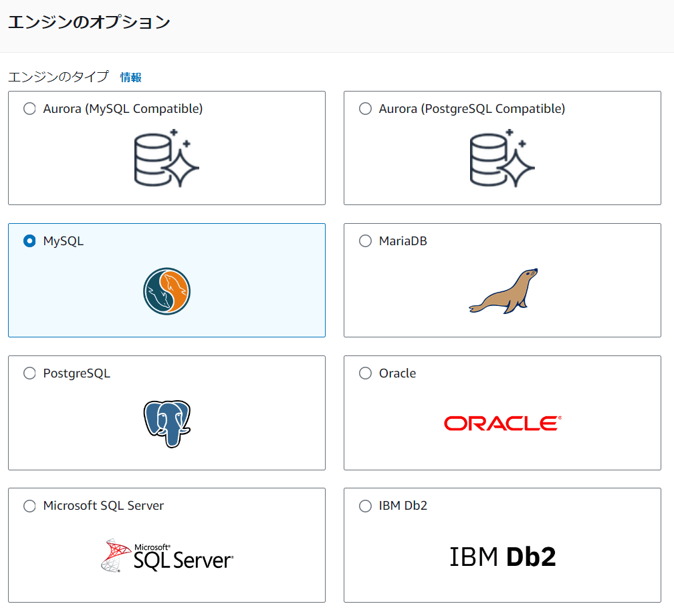Screen dimensions: 674x616
Task: Select the Aurora (PostgreSQL Compatible) radio button
Action: click(365, 109)
